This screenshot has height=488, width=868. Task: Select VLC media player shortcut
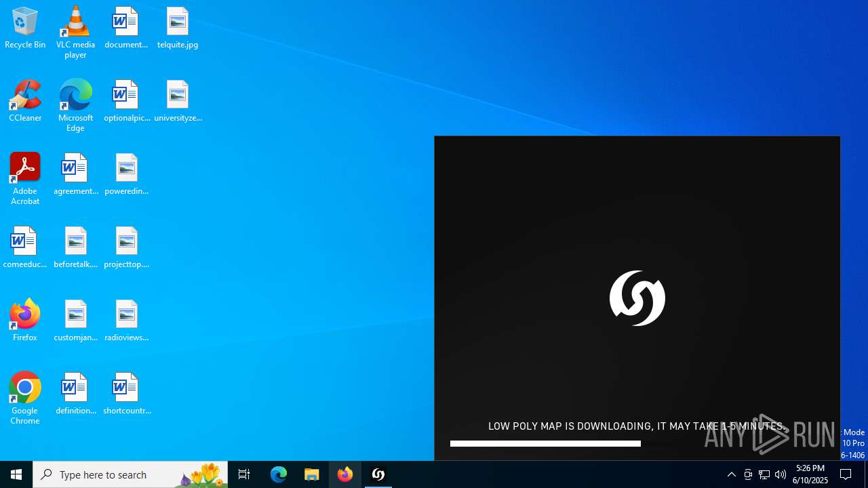coord(75,33)
